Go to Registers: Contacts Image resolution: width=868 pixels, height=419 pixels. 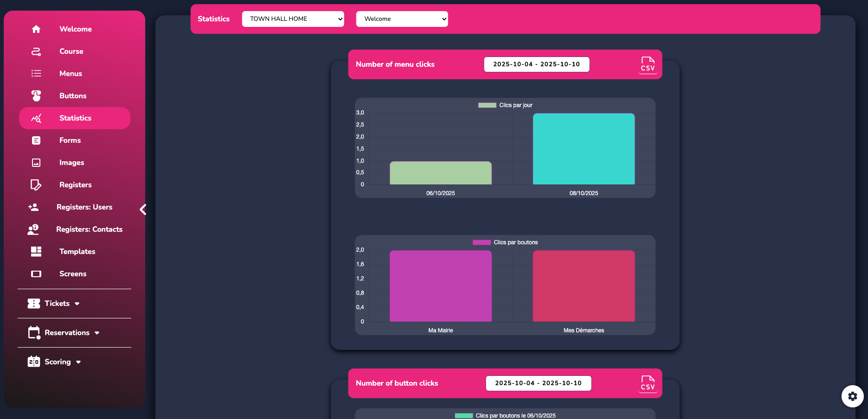point(89,229)
